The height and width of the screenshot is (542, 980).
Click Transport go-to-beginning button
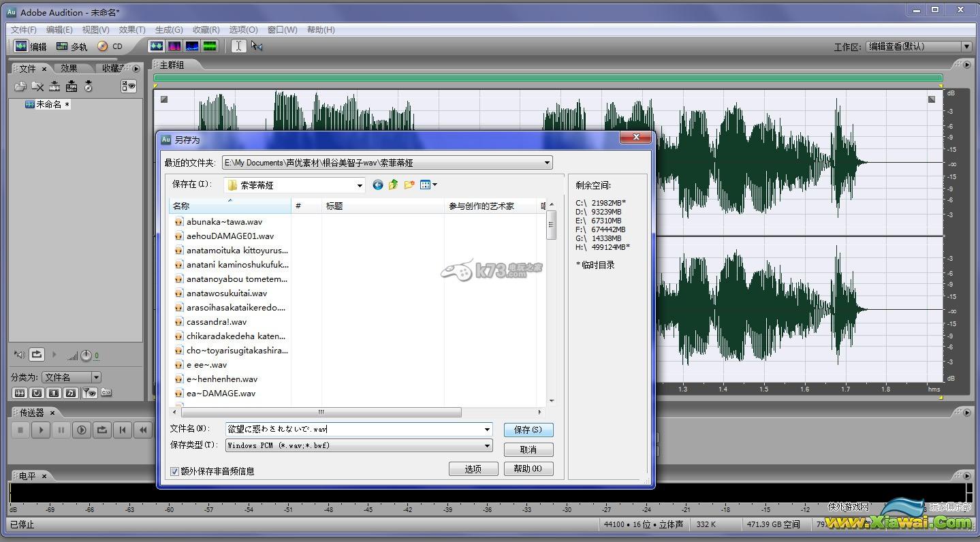tap(123, 430)
